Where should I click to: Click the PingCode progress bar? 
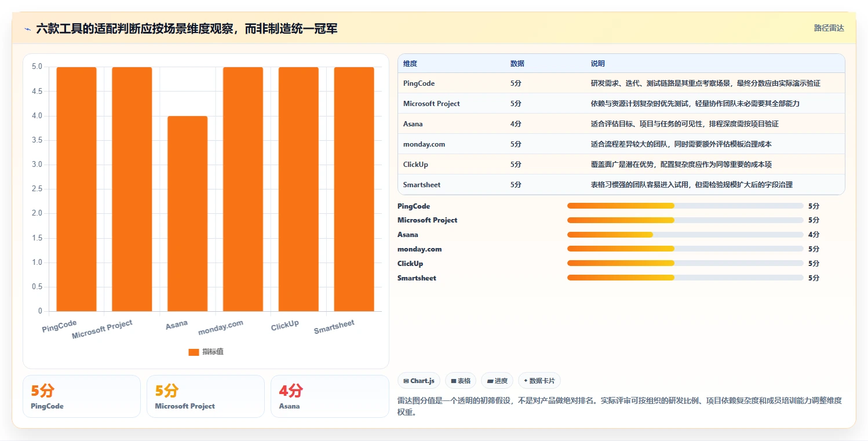coord(685,206)
